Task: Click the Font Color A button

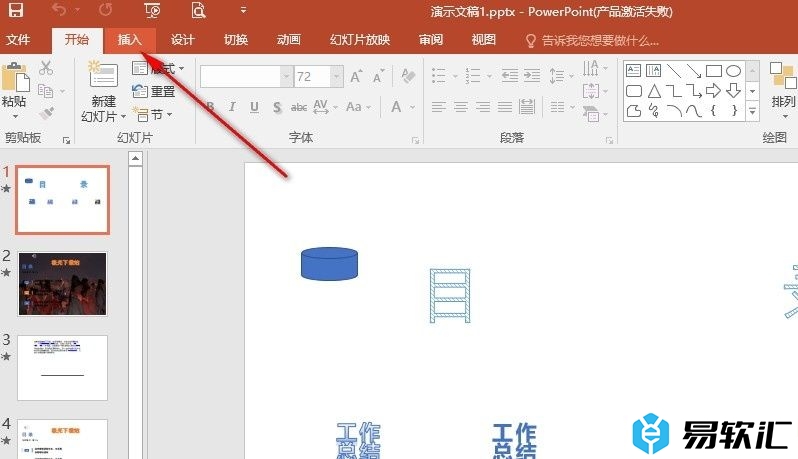Action: click(396, 107)
